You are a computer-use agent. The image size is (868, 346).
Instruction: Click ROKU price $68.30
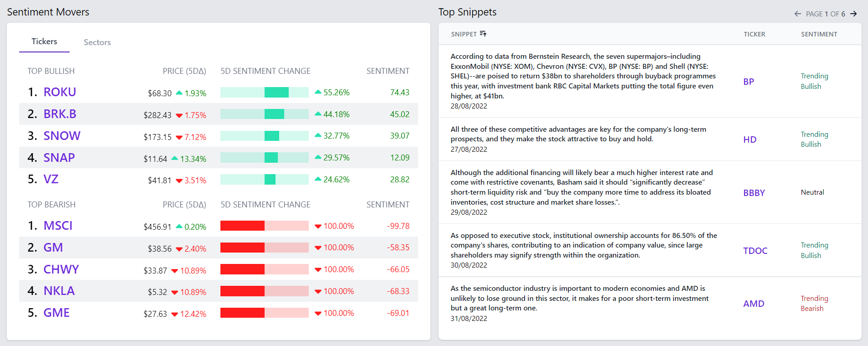(160, 93)
